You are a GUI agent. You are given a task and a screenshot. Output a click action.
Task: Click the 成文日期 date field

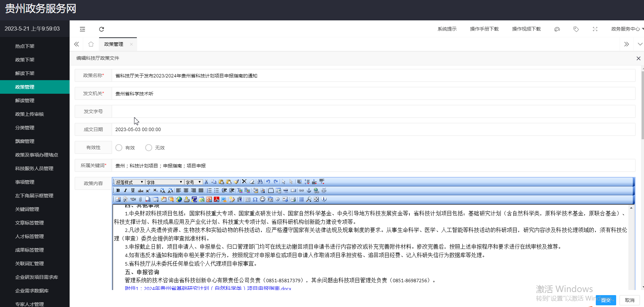point(373,129)
